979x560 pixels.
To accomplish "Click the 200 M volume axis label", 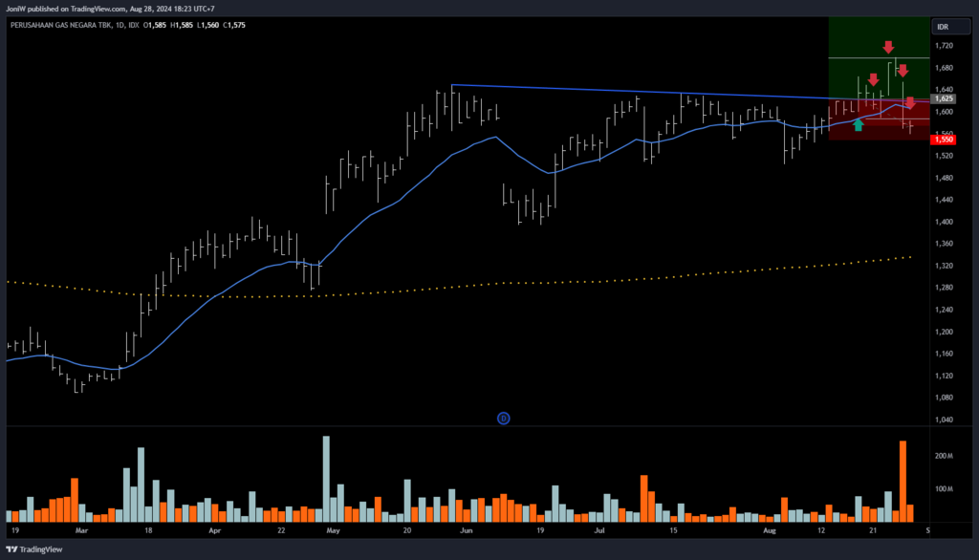I will (944, 457).
